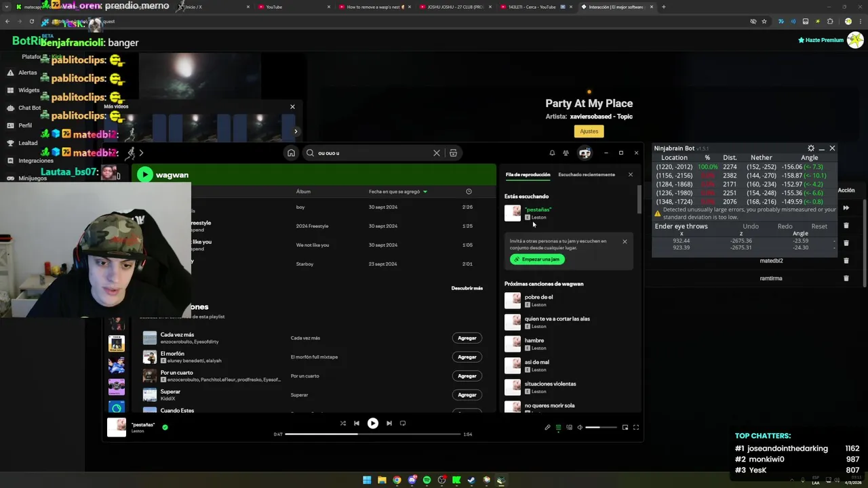
Task: Open the Spotify browse icon beside search
Action: point(454,153)
